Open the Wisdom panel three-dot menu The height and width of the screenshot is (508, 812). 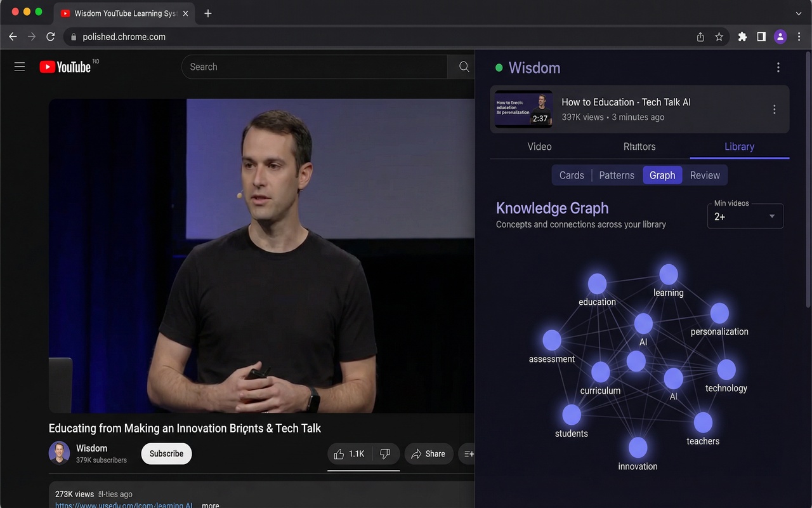pos(778,67)
